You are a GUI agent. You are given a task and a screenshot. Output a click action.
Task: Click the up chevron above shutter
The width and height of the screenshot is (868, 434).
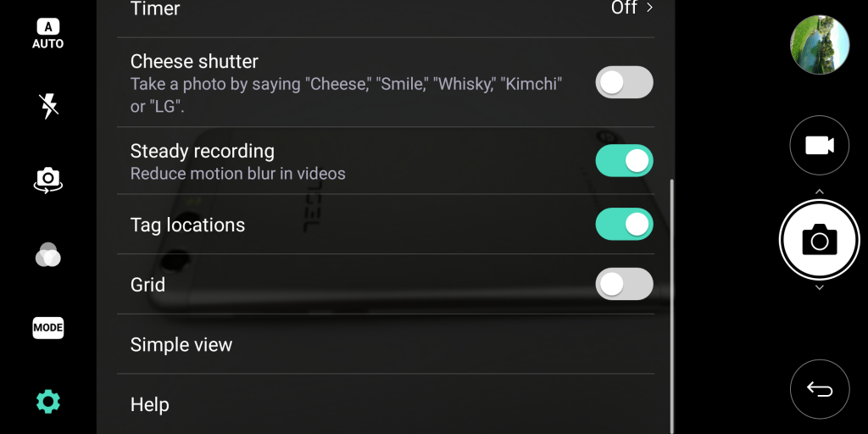[x=819, y=192]
